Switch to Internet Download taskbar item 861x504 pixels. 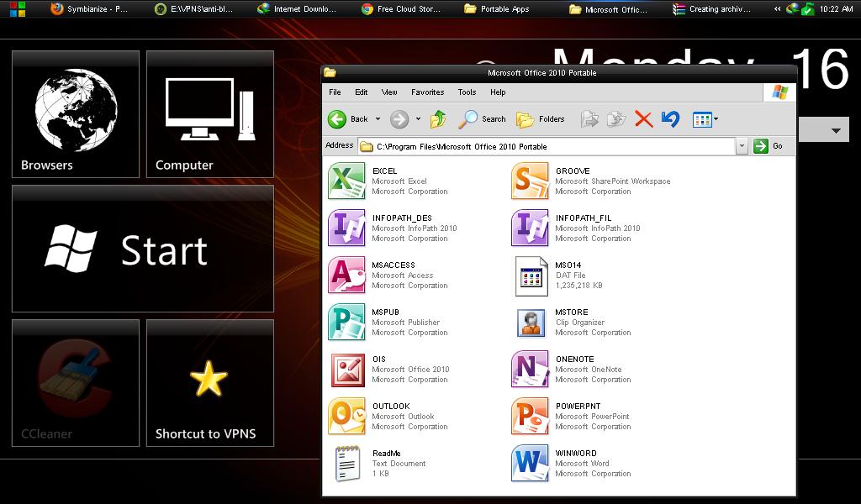(x=297, y=8)
